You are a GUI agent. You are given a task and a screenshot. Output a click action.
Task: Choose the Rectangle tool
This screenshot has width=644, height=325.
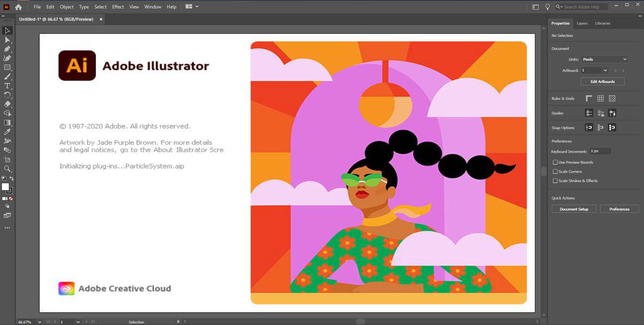7,67
